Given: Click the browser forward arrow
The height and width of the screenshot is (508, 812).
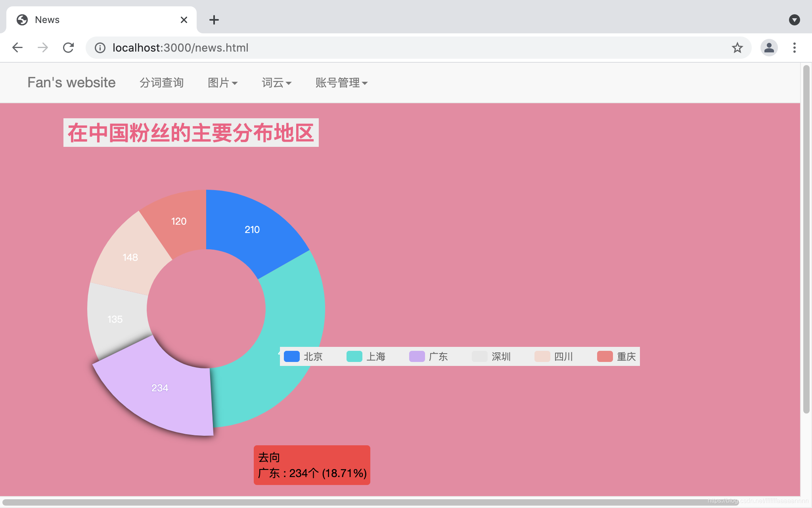Looking at the screenshot, I should point(43,48).
